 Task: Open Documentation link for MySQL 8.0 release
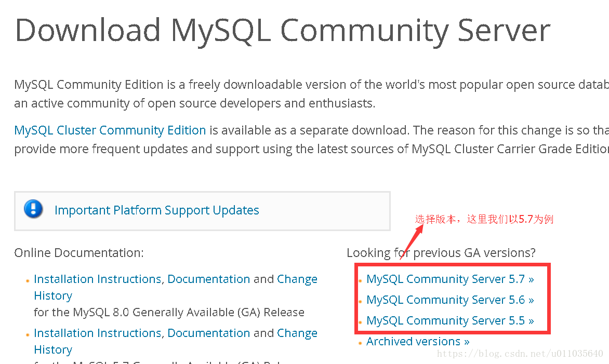208,279
